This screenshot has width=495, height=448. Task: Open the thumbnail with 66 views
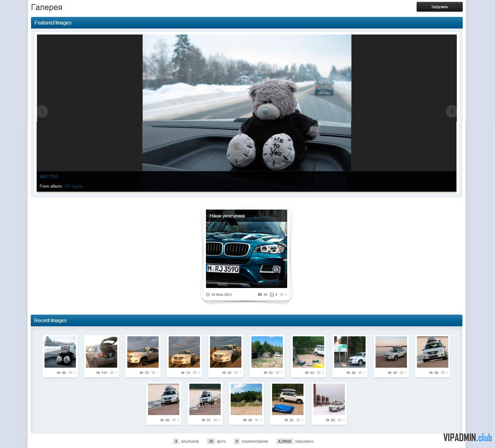pyautogui.click(x=433, y=352)
